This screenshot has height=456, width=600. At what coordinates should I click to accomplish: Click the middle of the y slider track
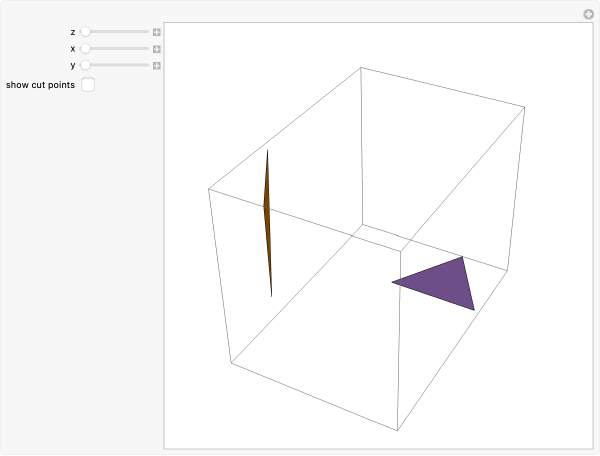[115, 65]
